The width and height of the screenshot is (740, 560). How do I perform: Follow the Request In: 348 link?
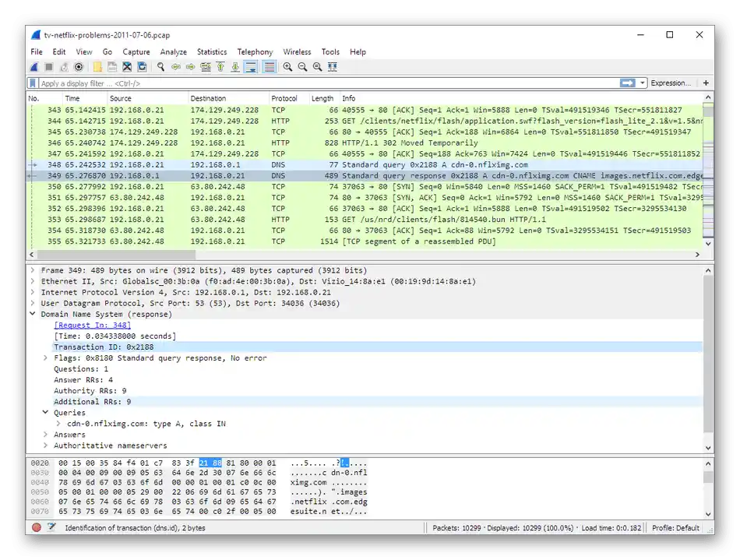[x=92, y=325]
